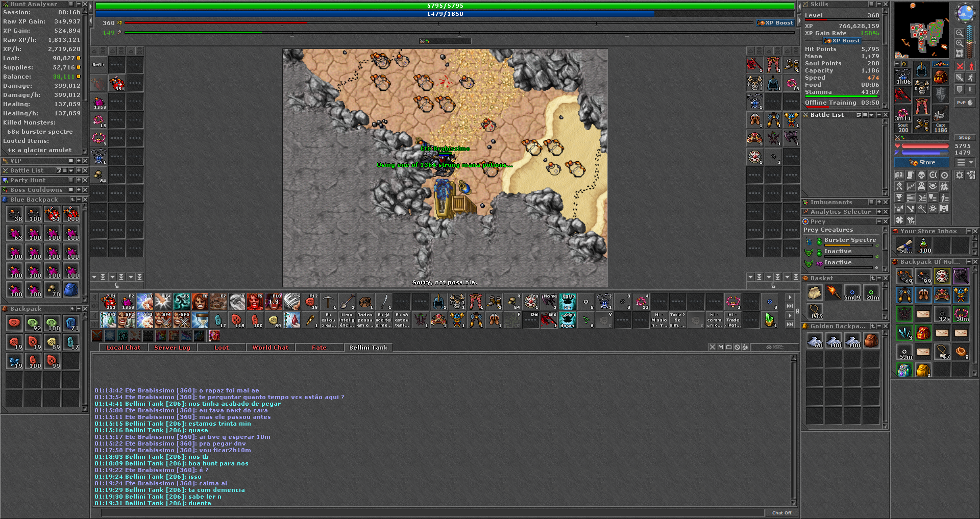
Task: Collapse the Prey panel
Action: click(x=879, y=221)
